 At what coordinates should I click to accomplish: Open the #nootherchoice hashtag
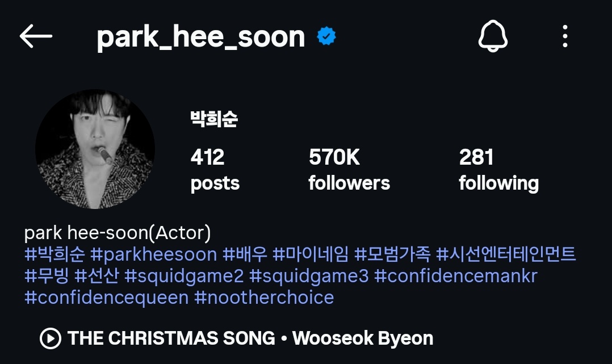[x=264, y=298]
